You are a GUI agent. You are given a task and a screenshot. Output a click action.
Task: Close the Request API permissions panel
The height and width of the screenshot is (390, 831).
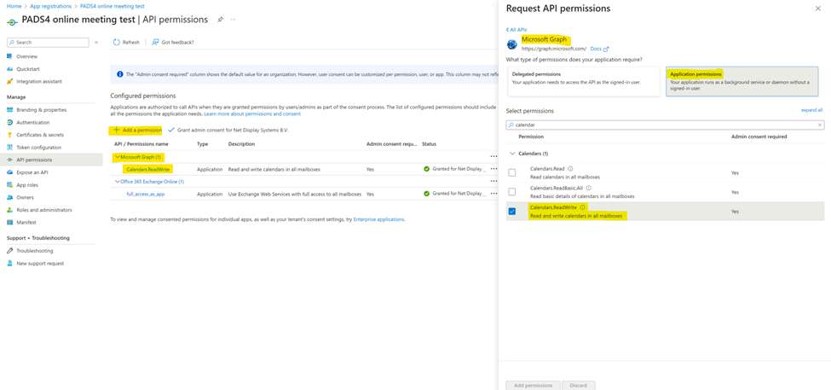point(818,8)
